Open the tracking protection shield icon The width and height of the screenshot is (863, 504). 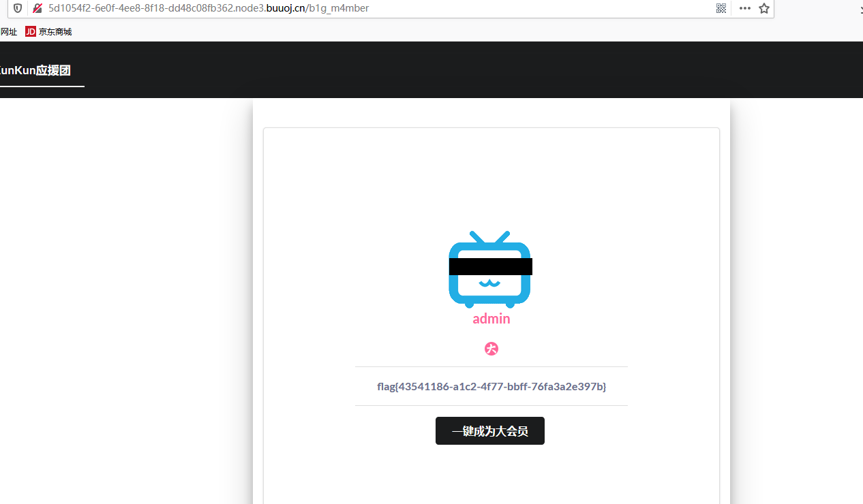tap(18, 8)
